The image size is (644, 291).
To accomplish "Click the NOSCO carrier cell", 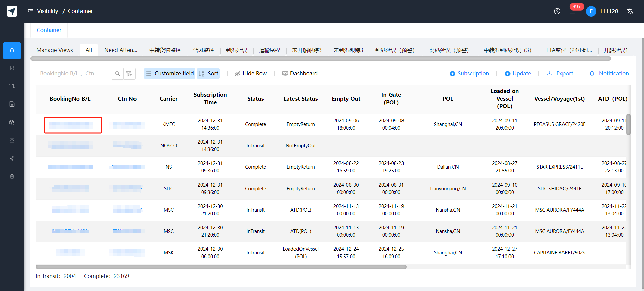I will coord(169,146).
